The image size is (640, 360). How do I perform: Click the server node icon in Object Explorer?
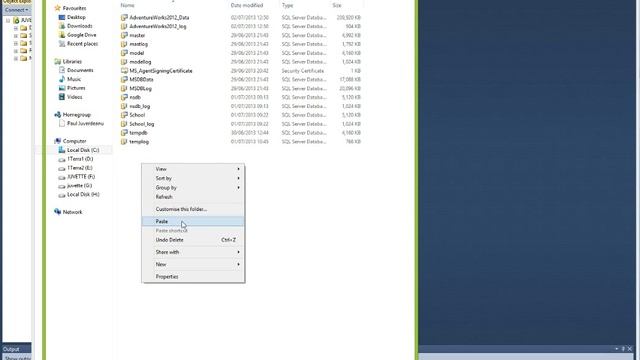pyautogui.click(x=16, y=20)
